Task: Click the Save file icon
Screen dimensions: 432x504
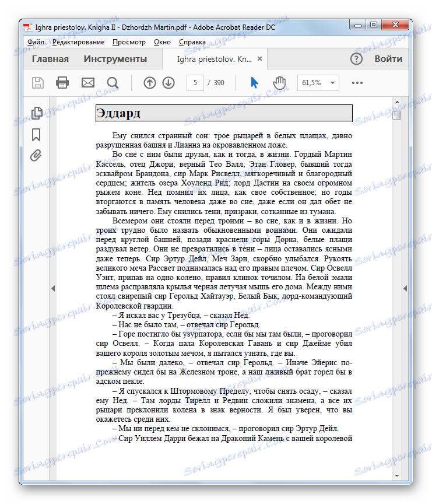Action: pyautogui.click(x=37, y=83)
